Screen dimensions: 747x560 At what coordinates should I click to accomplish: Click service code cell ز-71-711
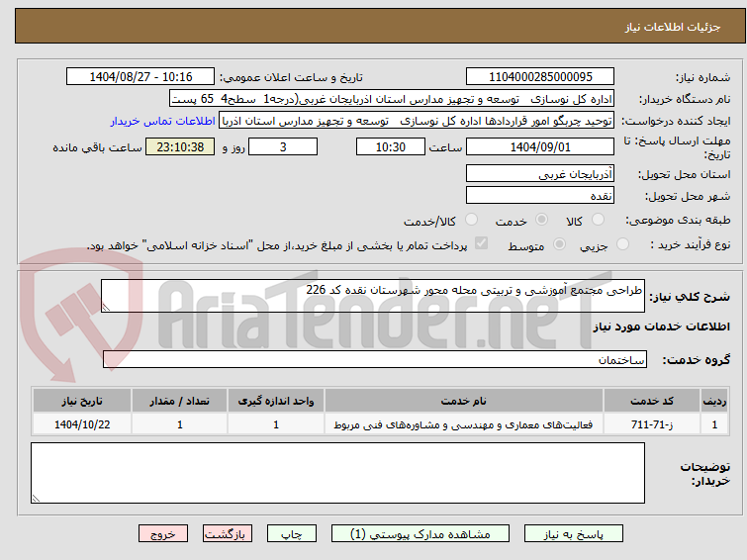tap(651, 424)
